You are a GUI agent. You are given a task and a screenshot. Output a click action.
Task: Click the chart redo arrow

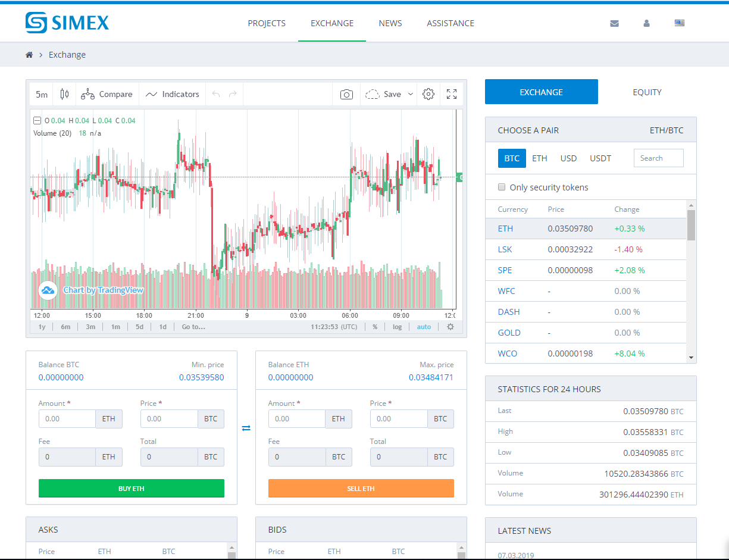pos(233,94)
